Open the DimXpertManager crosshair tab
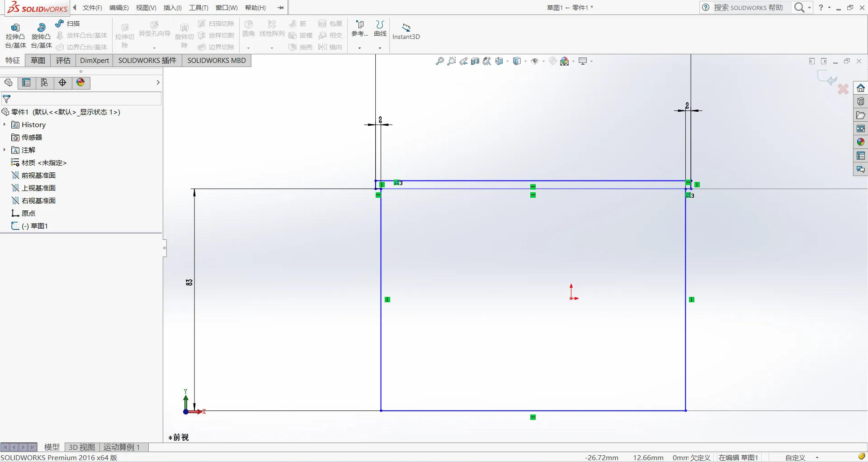Viewport: 868px width, 462px height. tap(62, 82)
